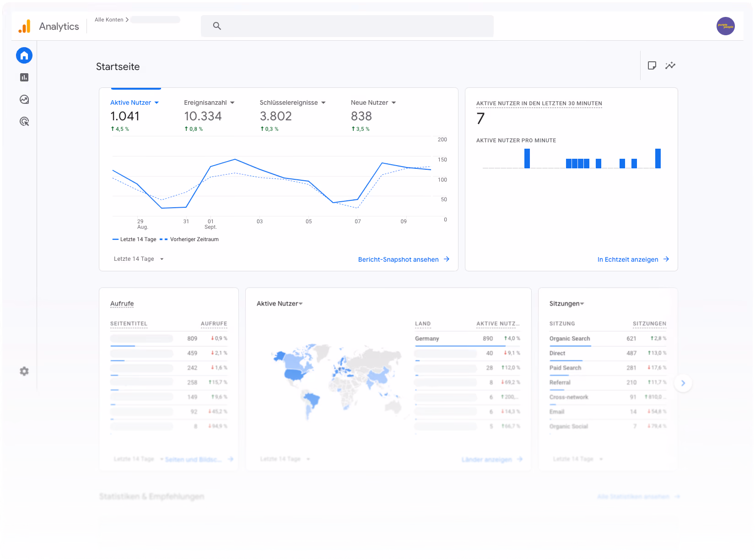Click the search magnifier icon
The image size is (755, 560).
[217, 26]
